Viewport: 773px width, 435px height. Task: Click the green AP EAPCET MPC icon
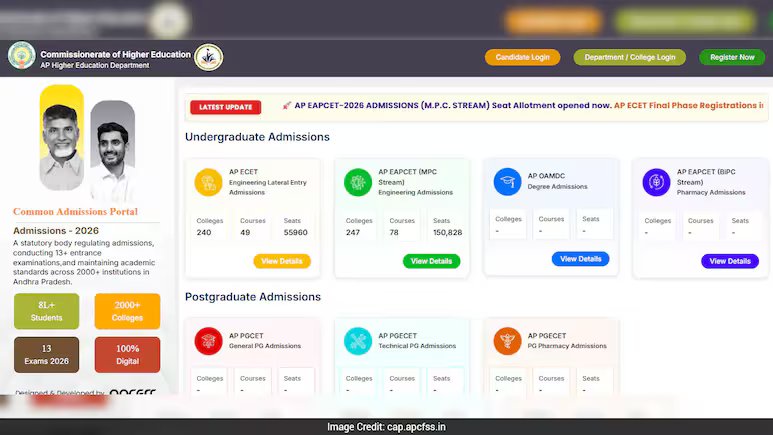click(x=358, y=182)
